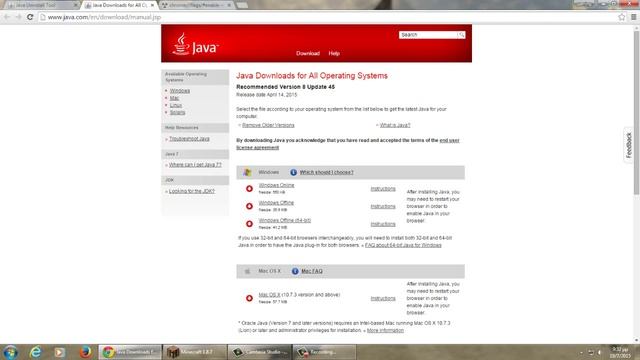640x360 pixels.
Task: Bookmark the page with the star icon
Action: point(622,17)
